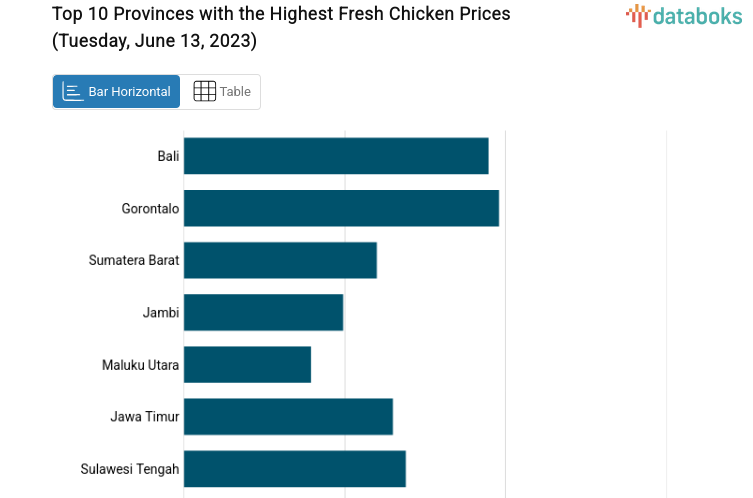Click the Bali axis label
The height and width of the screenshot is (498, 753).
pyautogui.click(x=168, y=156)
